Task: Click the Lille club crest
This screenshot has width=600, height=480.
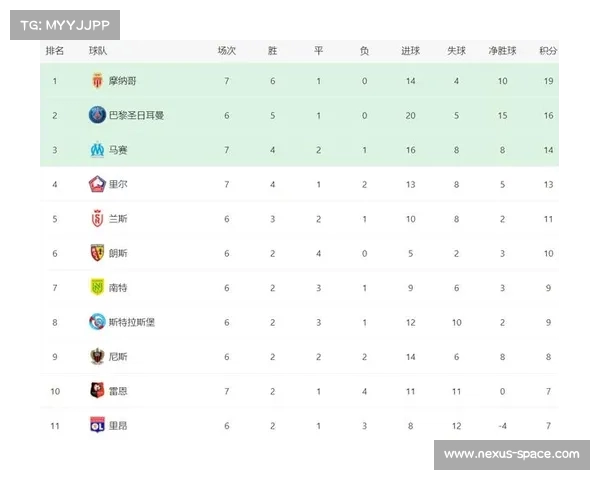Action: (x=97, y=184)
